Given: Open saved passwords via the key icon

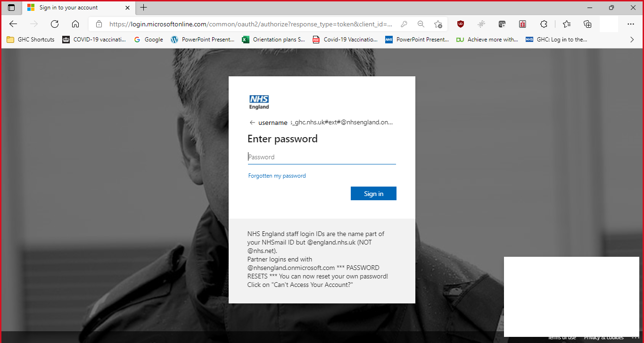Looking at the screenshot, I should (404, 24).
